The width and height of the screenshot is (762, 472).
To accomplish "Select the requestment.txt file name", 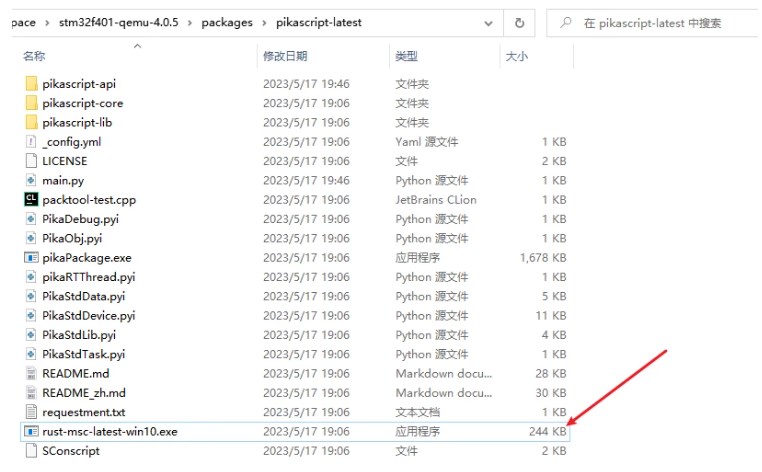I will click(84, 412).
